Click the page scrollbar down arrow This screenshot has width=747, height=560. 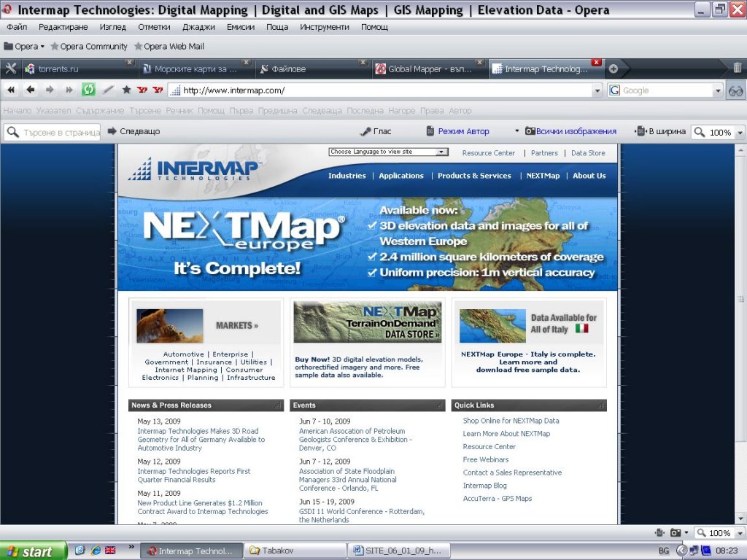pos(740,518)
